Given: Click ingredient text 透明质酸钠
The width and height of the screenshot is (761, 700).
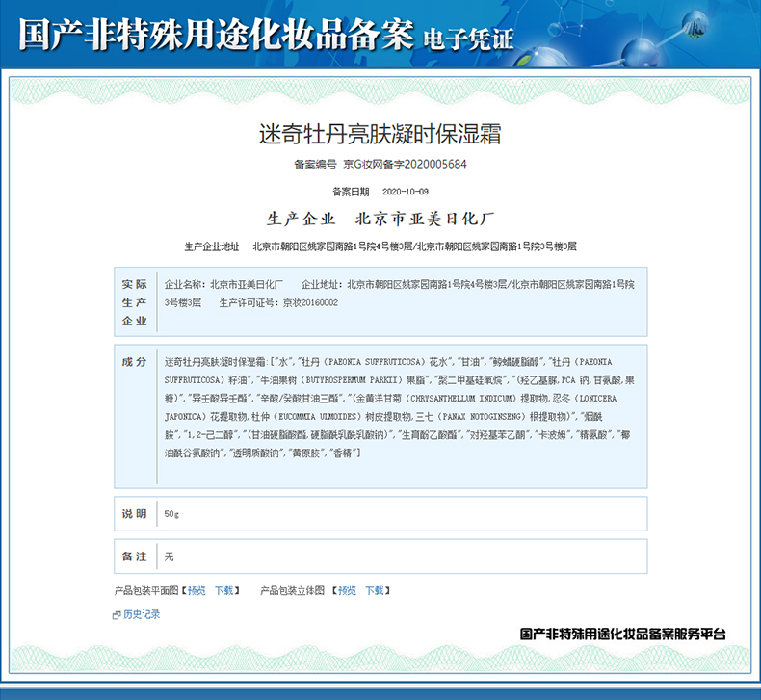Looking at the screenshot, I should [256, 454].
